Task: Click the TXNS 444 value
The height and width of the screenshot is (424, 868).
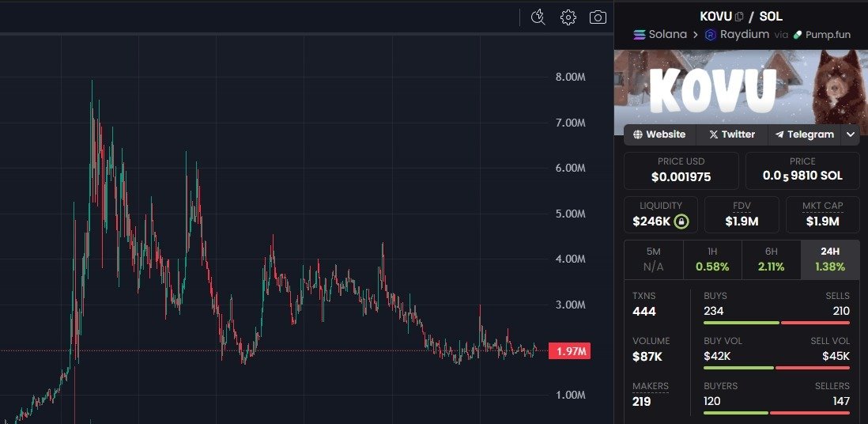Action: pyautogui.click(x=644, y=312)
